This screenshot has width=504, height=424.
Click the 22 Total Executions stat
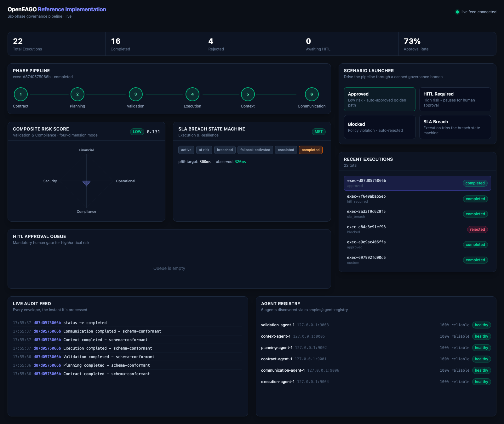click(x=56, y=44)
